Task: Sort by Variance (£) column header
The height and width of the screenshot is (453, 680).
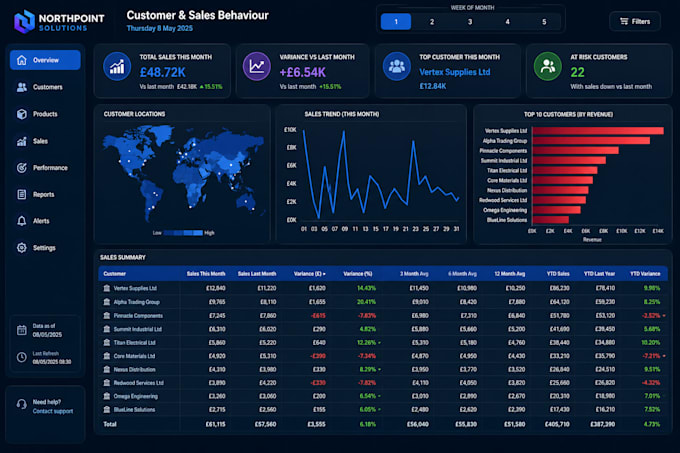Action: click(x=310, y=274)
